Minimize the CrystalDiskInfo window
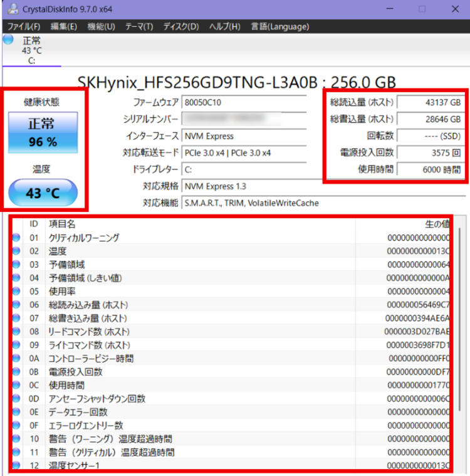Viewport: 470px width, 476px height. [390, 9]
